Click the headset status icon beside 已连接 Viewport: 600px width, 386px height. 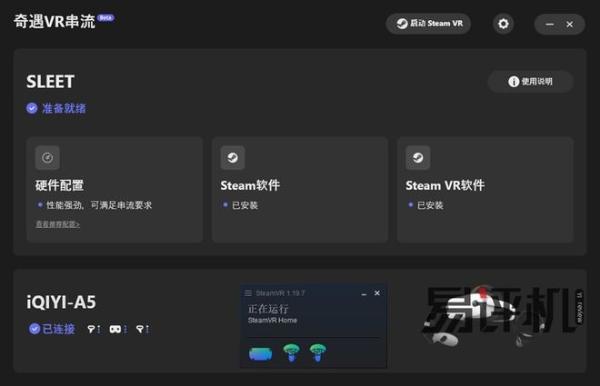(116, 329)
